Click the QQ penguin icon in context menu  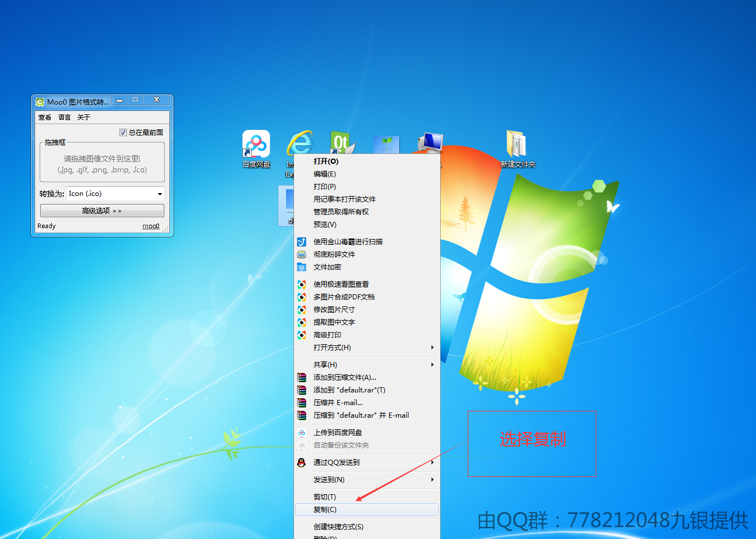[302, 463]
